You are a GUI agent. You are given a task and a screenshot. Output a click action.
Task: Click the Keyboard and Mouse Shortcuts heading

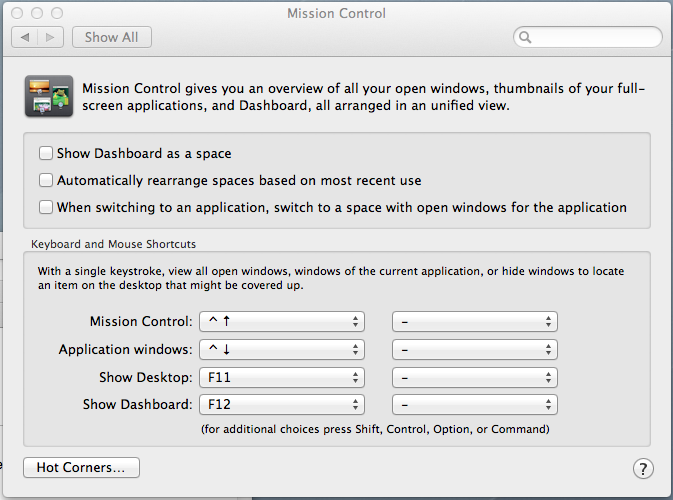pos(113,244)
